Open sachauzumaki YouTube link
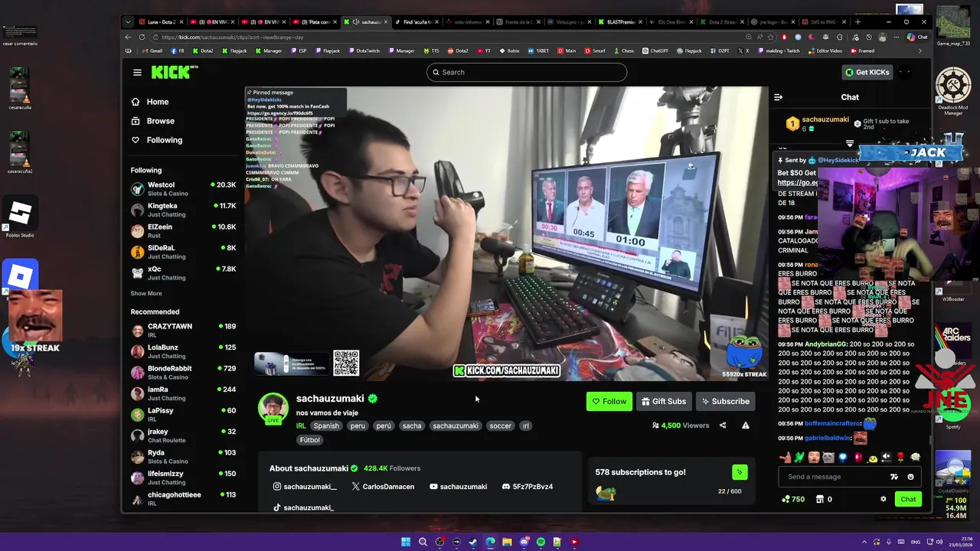Image resolution: width=980 pixels, height=551 pixels. pos(459,487)
